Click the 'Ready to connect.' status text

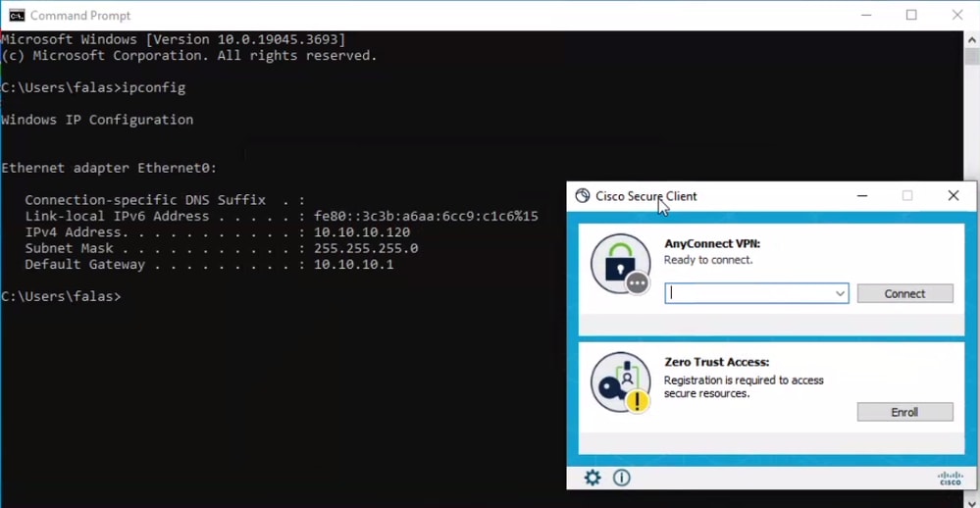click(x=708, y=260)
